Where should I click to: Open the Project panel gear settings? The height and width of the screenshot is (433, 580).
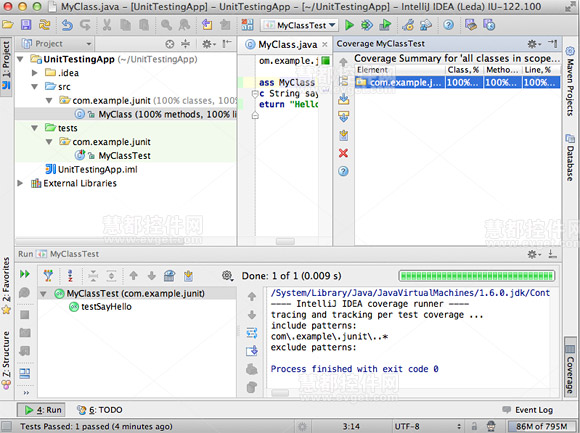click(208, 44)
